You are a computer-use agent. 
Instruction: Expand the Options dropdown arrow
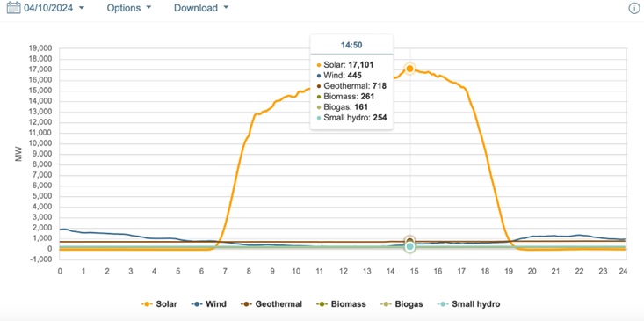click(148, 8)
